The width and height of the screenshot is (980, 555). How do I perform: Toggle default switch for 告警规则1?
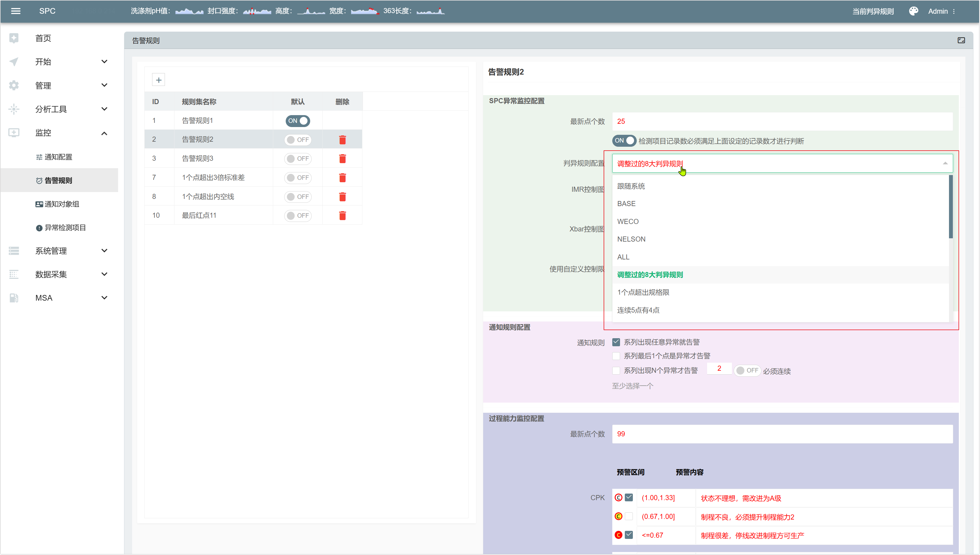[x=298, y=121]
